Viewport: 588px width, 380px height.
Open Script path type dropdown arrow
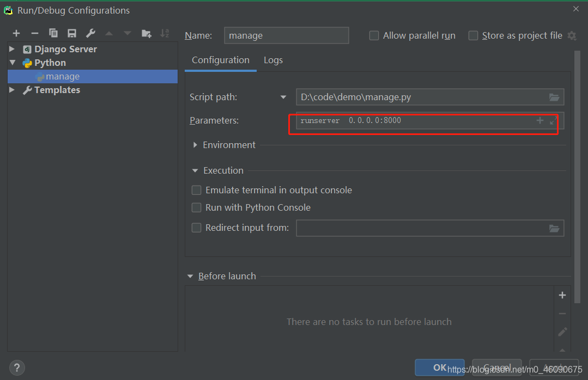point(283,97)
